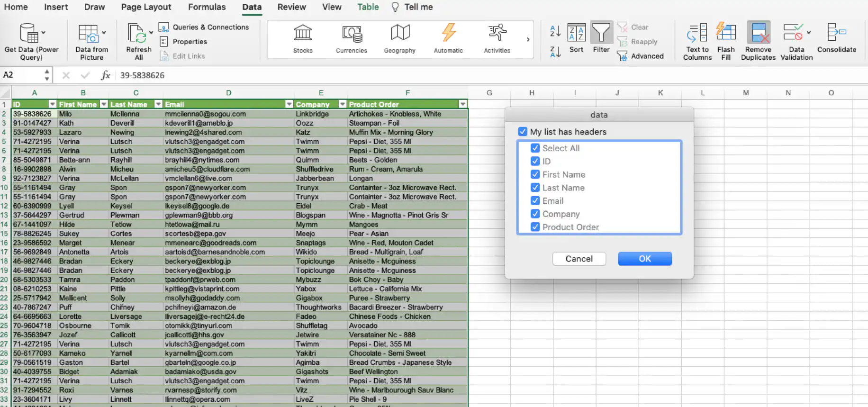This screenshot has width=868, height=407.
Task: Open the Page Layout tab
Action: 146,7
